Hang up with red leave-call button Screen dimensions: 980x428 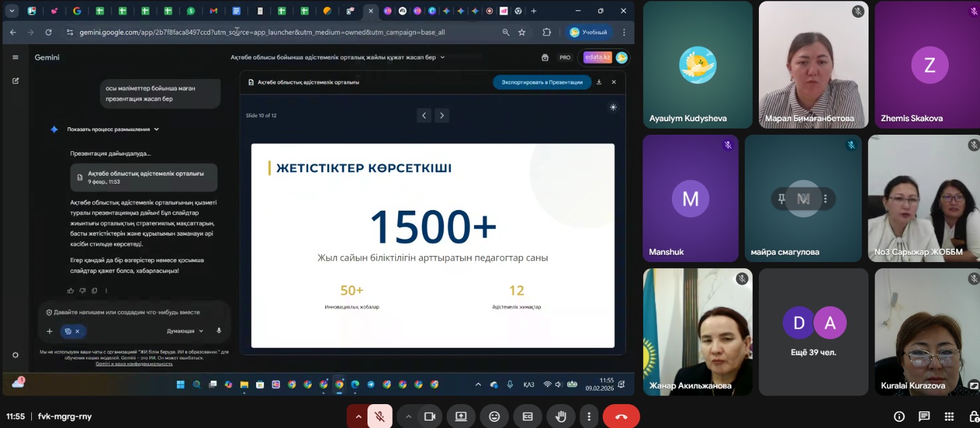[621, 416]
